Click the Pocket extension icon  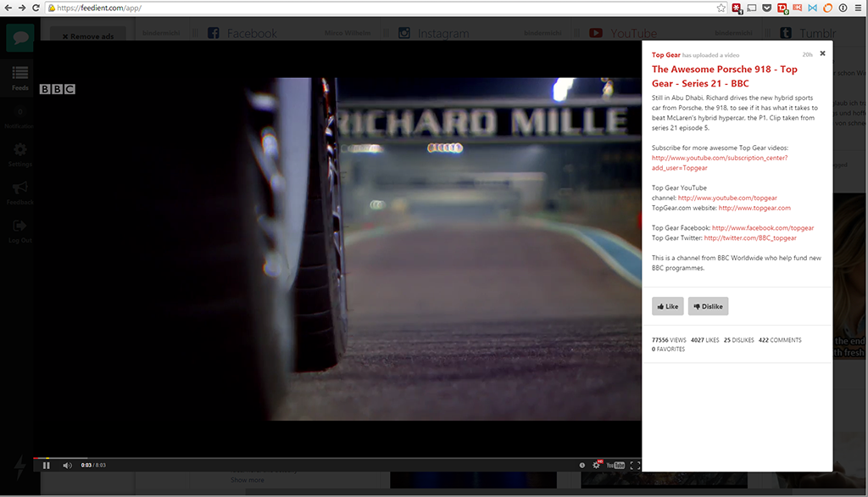tap(766, 8)
